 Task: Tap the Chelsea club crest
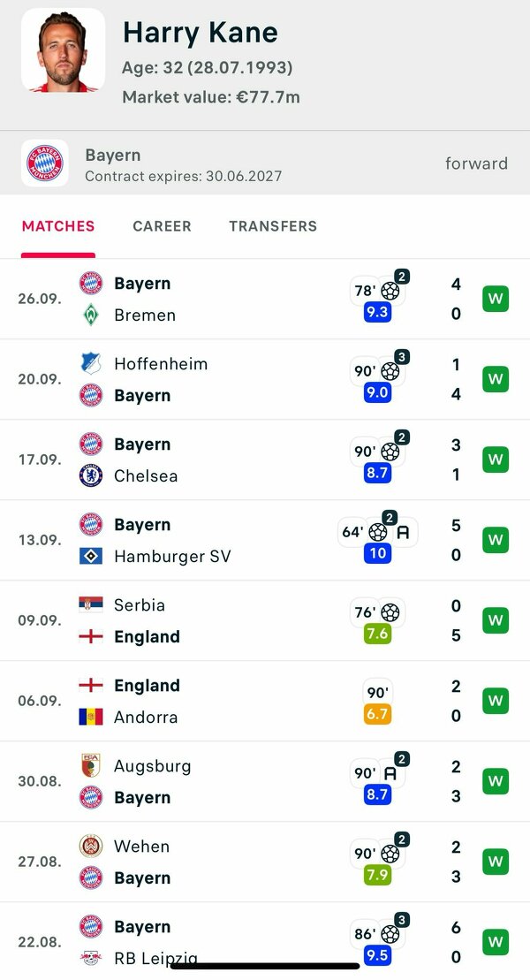91,475
